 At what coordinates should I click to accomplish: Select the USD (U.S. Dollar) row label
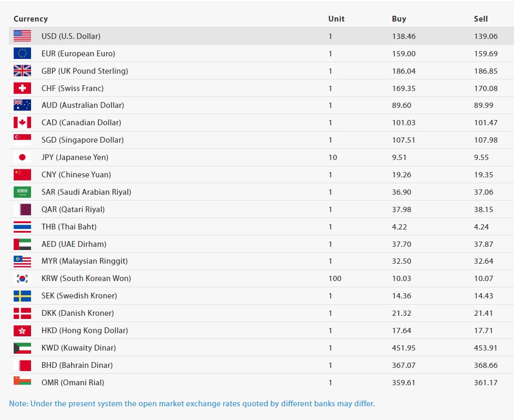pos(71,36)
